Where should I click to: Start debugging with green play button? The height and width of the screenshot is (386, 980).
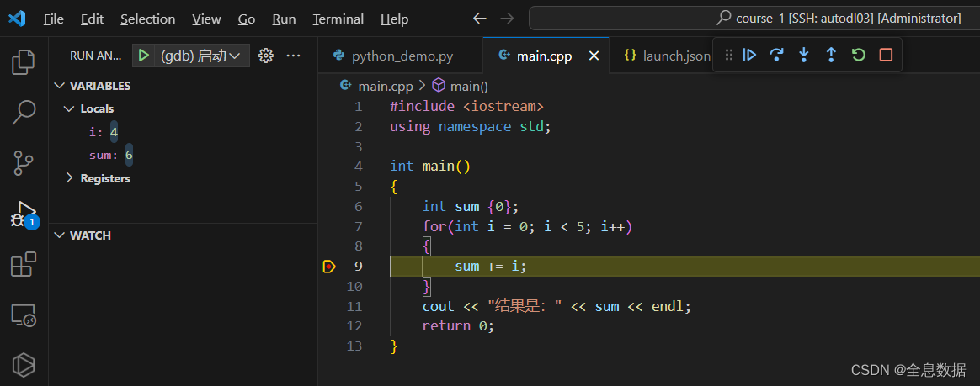tap(144, 56)
